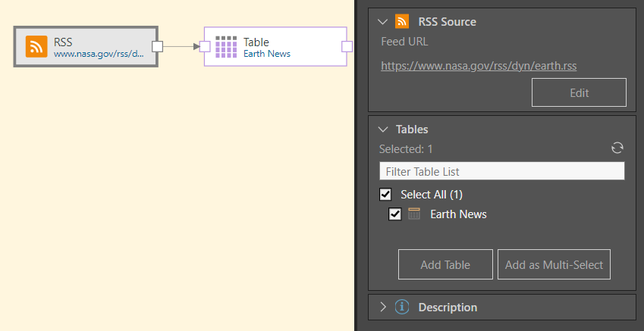Image resolution: width=644 pixels, height=331 pixels.
Task: Click into the Filter Table List field
Action: (x=501, y=171)
